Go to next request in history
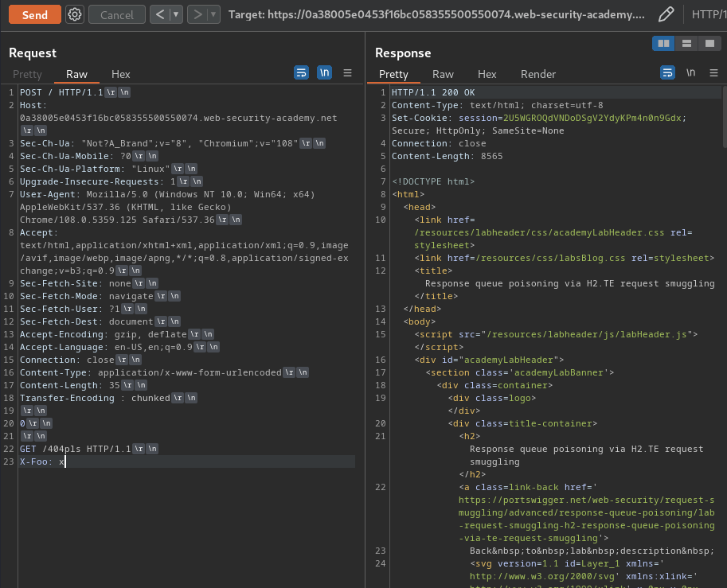The width and height of the screenshot is (727, 588). [x=197, y=15]
